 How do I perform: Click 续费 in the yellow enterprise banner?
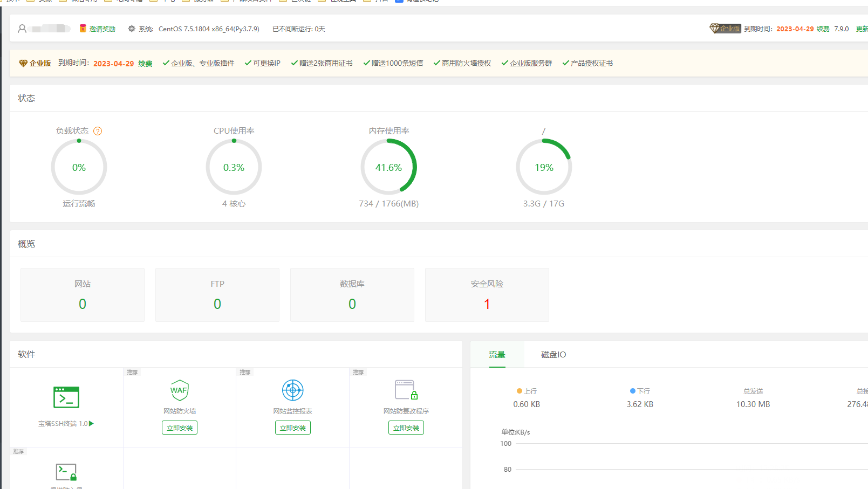145,64
